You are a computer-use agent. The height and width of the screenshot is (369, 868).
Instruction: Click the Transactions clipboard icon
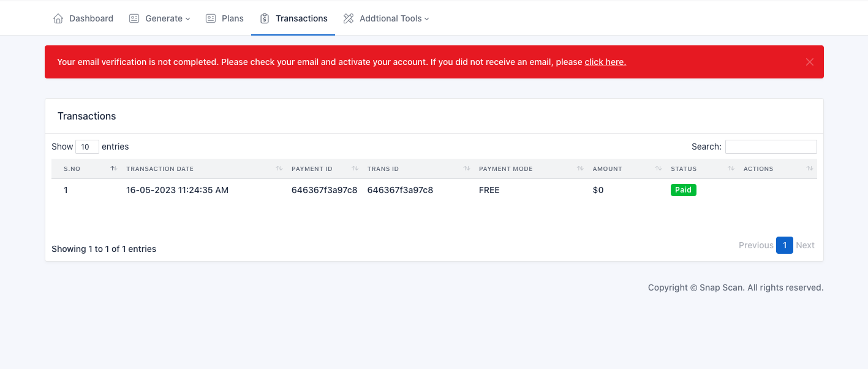coord(265,18)
